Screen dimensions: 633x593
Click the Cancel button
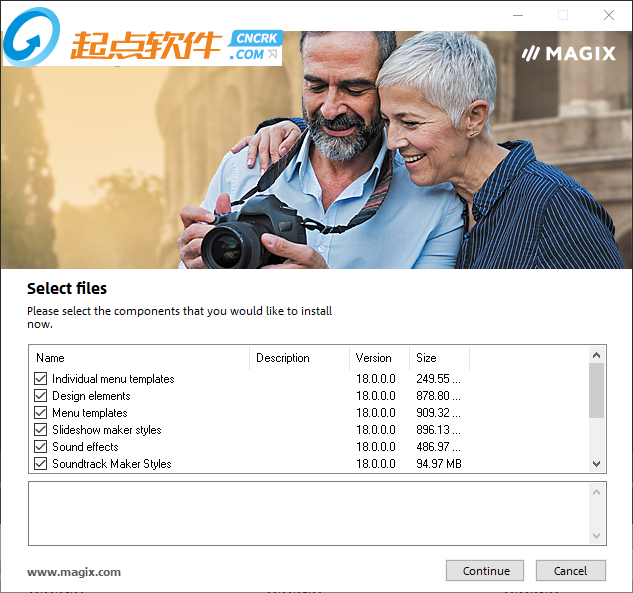tap(570, 570)
